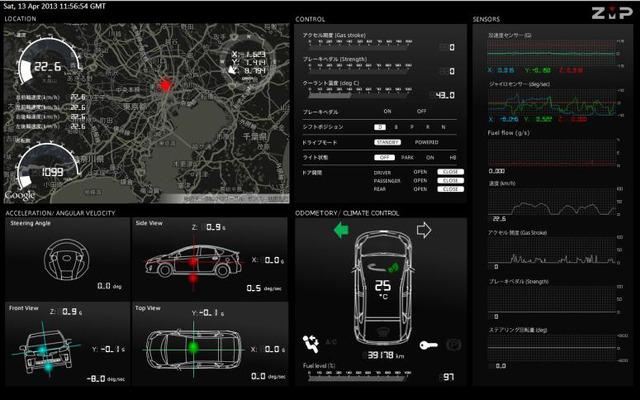Screen dimensions: 640x400
Task: Click OPEN for the DRIVER door
Action: 420,172
